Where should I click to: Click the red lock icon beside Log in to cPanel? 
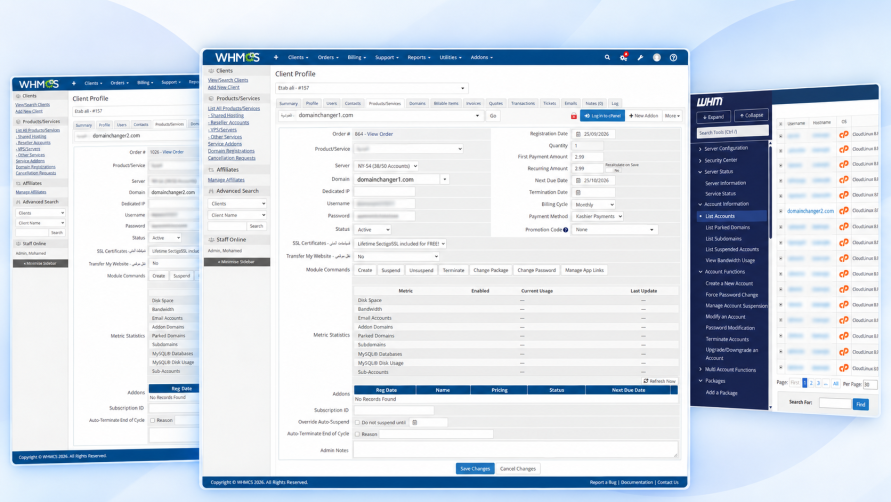point(574,116)
